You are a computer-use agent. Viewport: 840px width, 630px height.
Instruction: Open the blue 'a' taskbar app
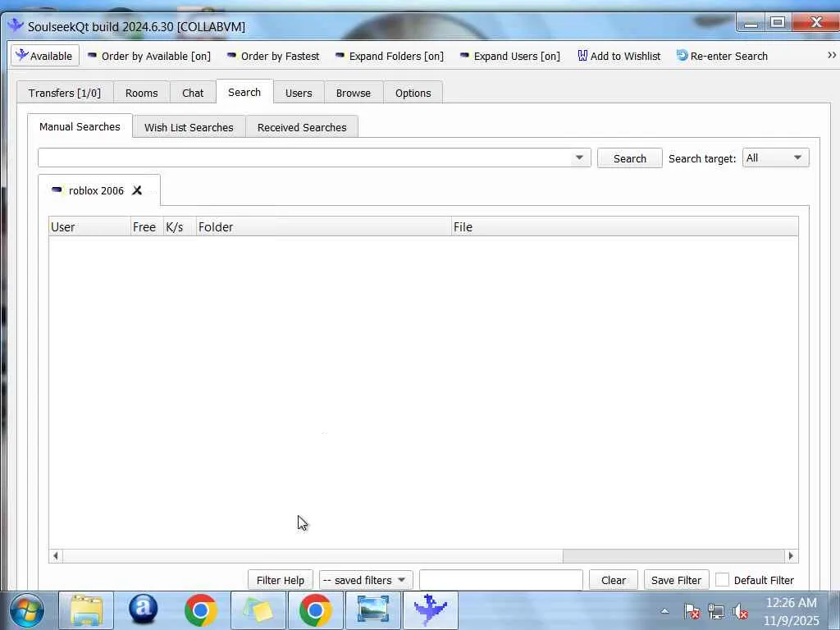[143, 609]
